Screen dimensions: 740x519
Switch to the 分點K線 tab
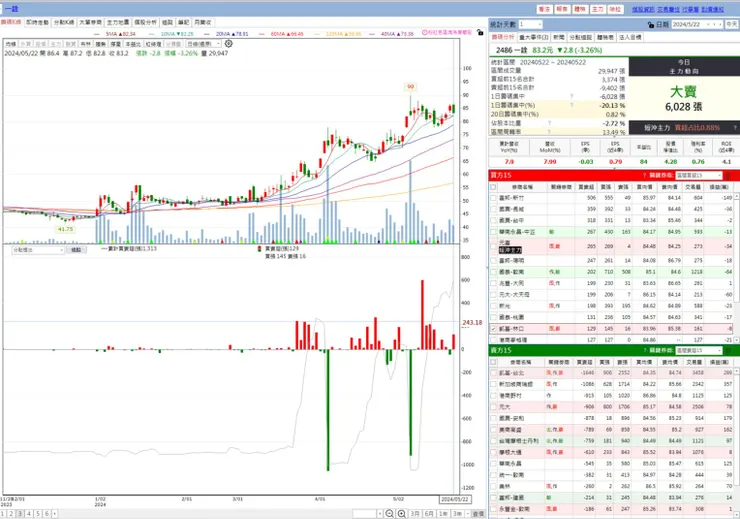point(64,22)
